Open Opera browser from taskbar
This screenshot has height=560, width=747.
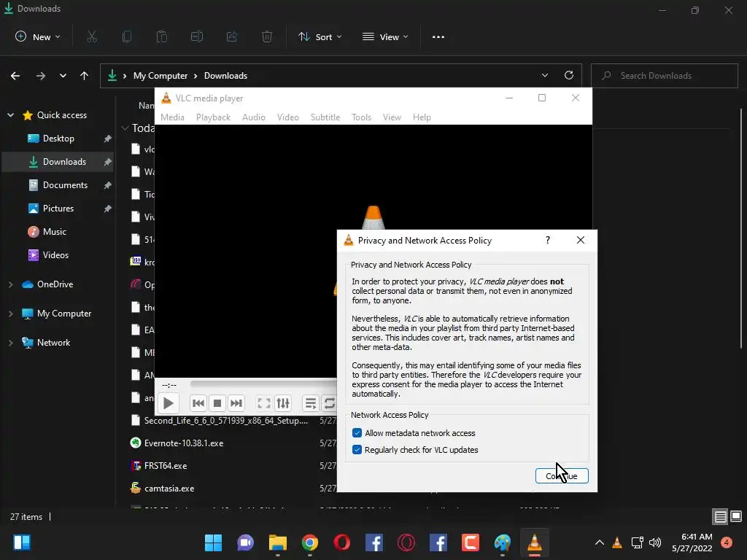click(x=342, y=542)
